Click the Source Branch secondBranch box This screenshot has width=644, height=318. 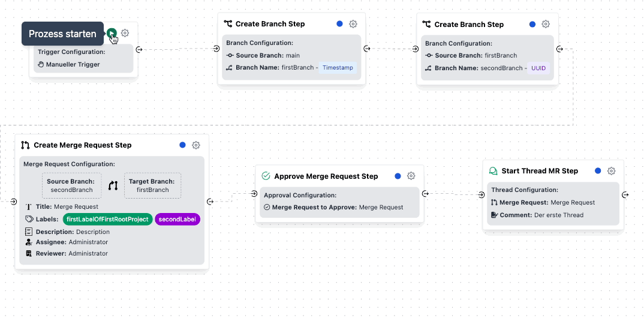71,185
